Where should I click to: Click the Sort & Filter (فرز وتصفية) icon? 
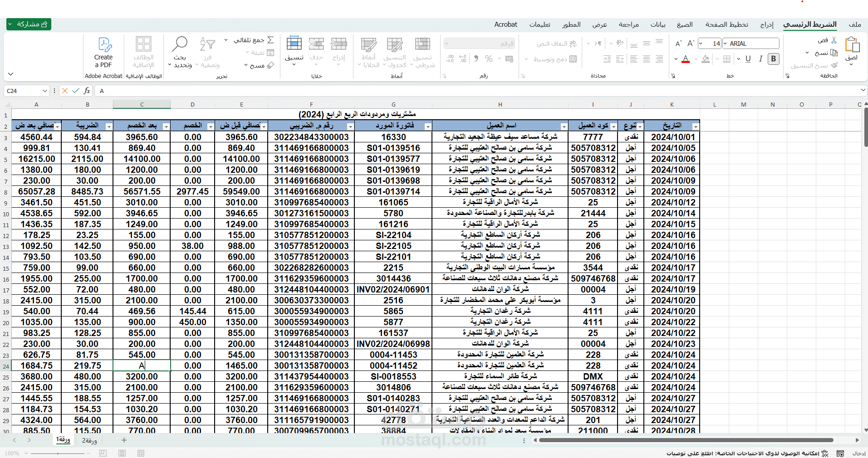pos(207,44)
